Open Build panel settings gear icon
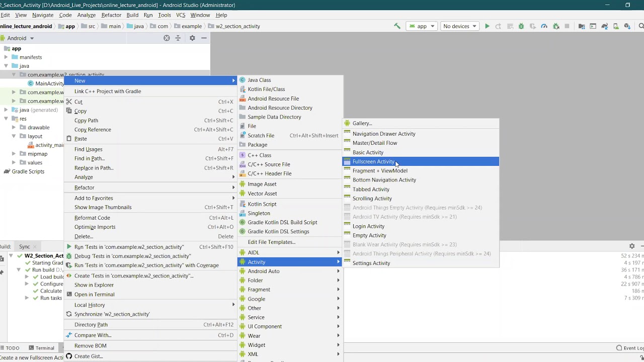The image size is (644, 362). pos(632,246)
